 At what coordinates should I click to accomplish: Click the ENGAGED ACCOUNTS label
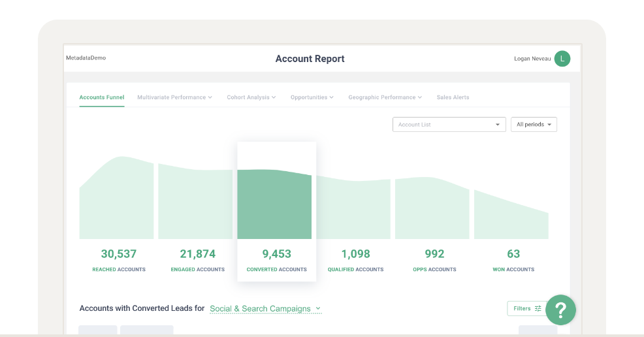pos(197,270)
